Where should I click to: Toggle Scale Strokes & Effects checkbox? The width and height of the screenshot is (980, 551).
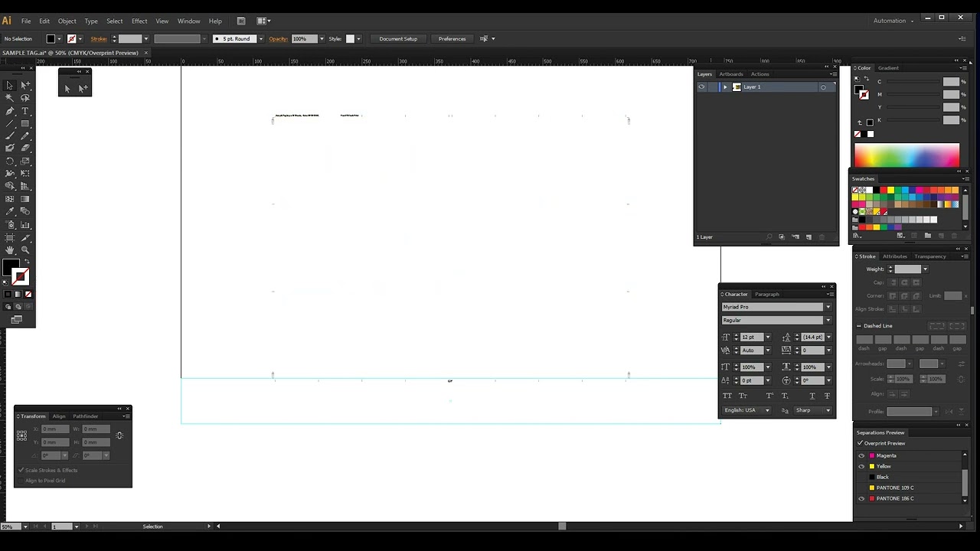click(21, 470)
